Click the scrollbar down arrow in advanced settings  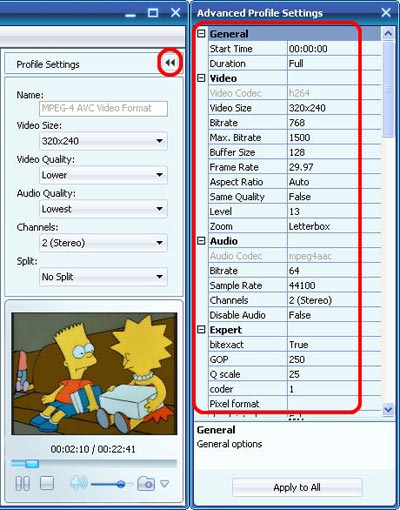388,409
